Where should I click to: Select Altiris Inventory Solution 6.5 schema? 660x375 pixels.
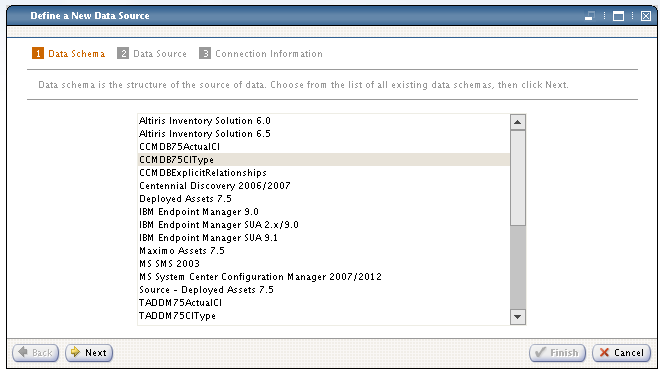(323, 134)
